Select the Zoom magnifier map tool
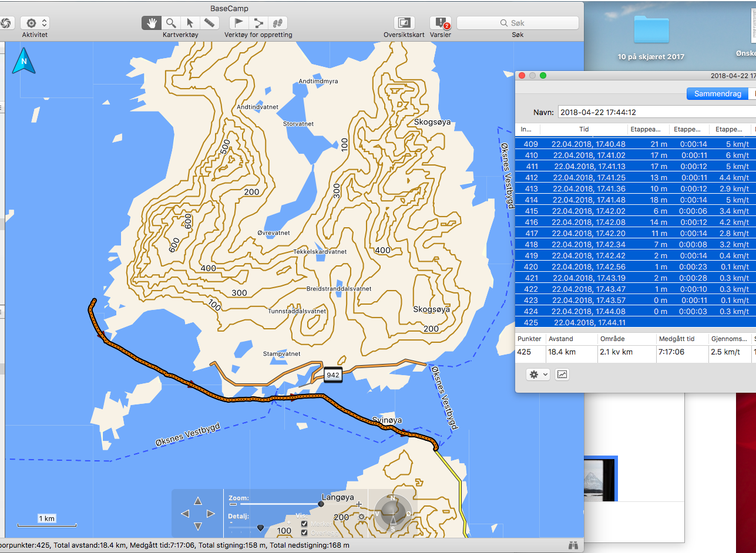756x553 pixels. pyautogui.click(x=170, y=23)
